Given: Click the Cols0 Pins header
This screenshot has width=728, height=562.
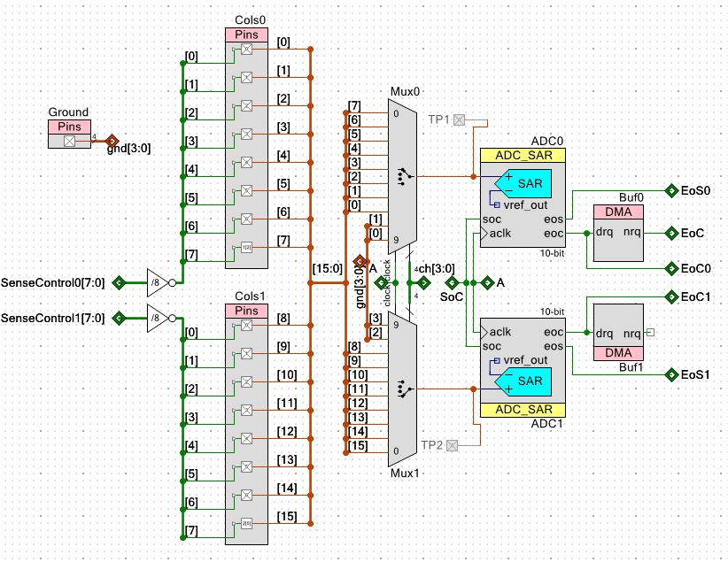Looking at the screenshot, I should 245,35.
